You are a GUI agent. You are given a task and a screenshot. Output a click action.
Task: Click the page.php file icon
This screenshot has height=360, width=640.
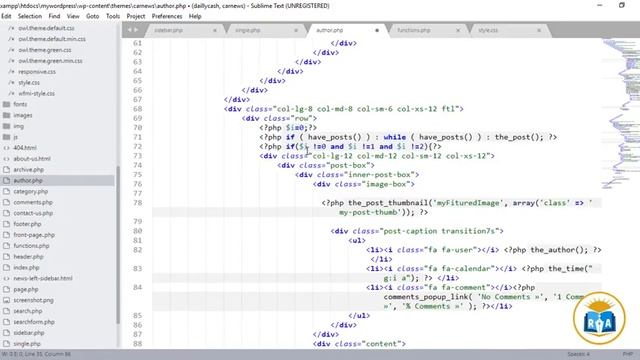(x=7, y=289)
